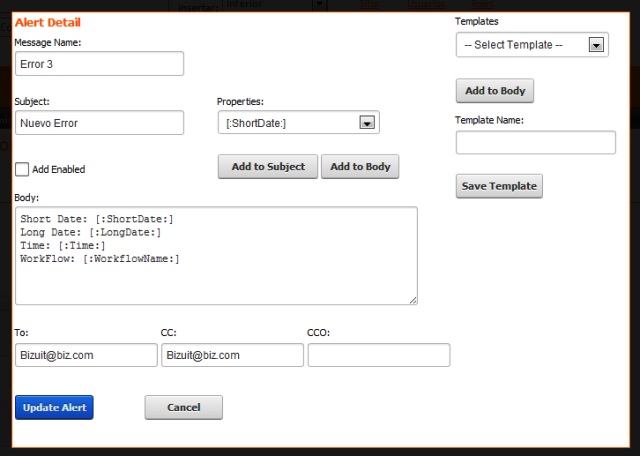Open the Select Template dropdown arrow
The height and width of the screenshot is (456, 640).
[596, 44]
